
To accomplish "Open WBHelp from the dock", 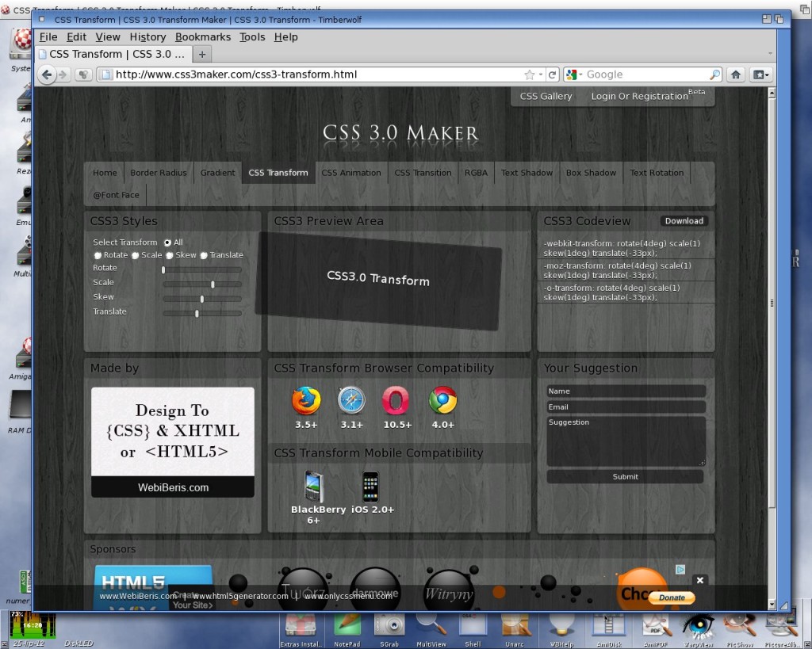I will 561,628.
